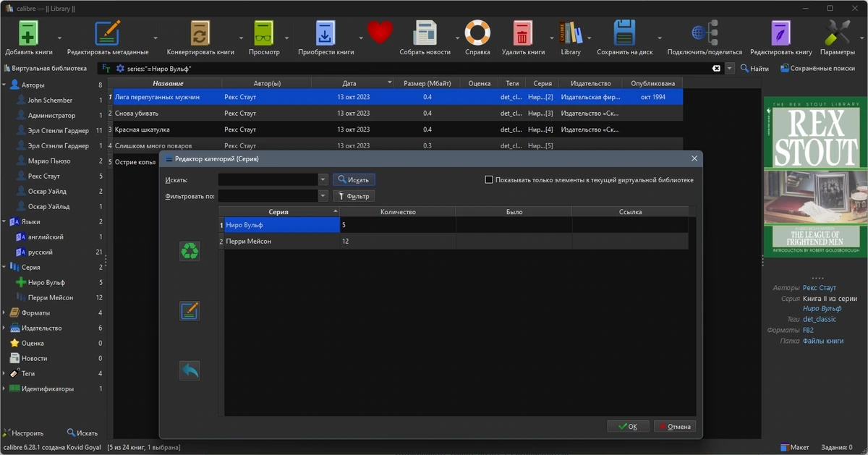Screen dimensions: 868x455
Task: Click the blue undo arrow icon in dialog
Action: coord(190,371)
